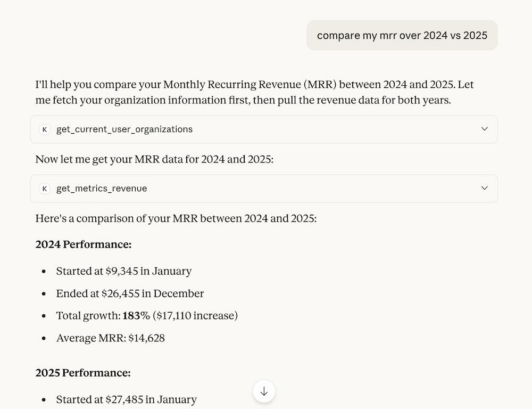532x409 pixels.
Task: Click the "2024 Performance:" heading
Action: (84, 244)
